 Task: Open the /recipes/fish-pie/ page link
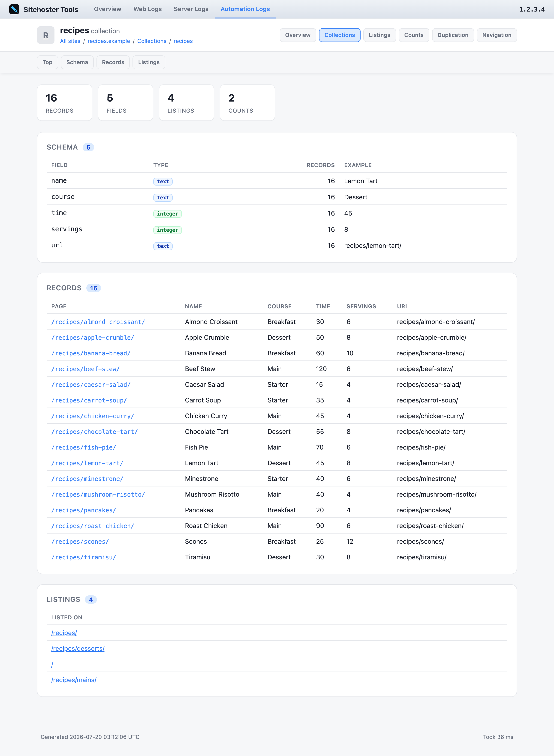84,447
